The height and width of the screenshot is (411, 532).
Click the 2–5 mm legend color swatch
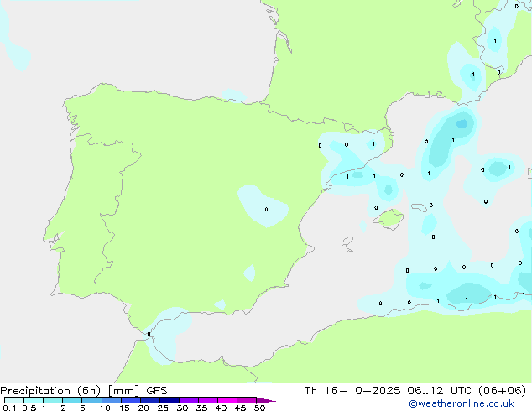click(x=72, y=400)
